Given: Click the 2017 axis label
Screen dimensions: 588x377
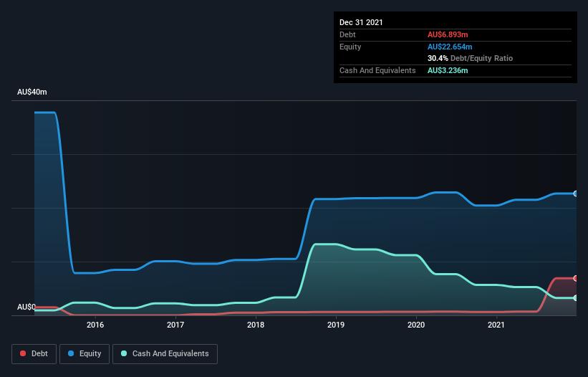Looking at the screenshot, I should pos(175,325).
